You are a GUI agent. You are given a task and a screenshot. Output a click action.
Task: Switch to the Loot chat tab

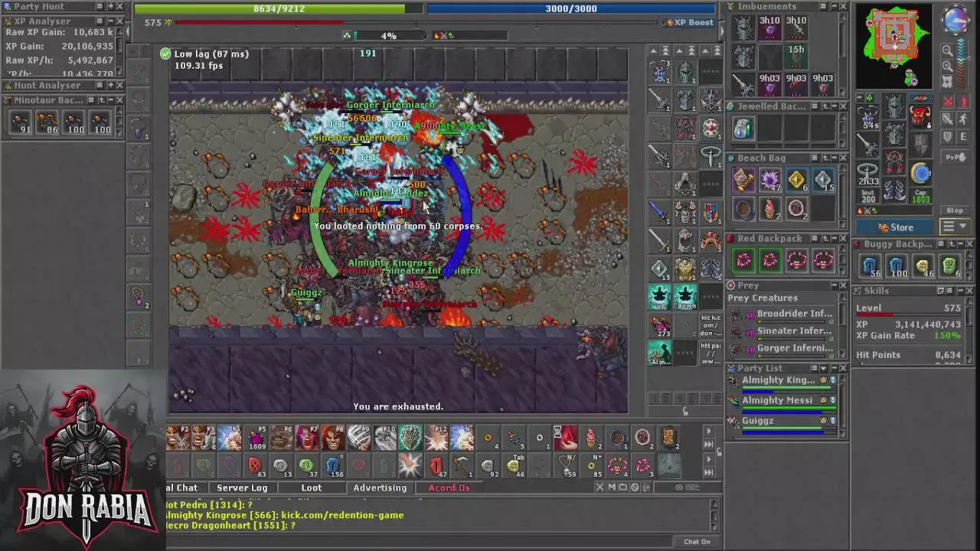pyautogui.click(x=311, y=487)
